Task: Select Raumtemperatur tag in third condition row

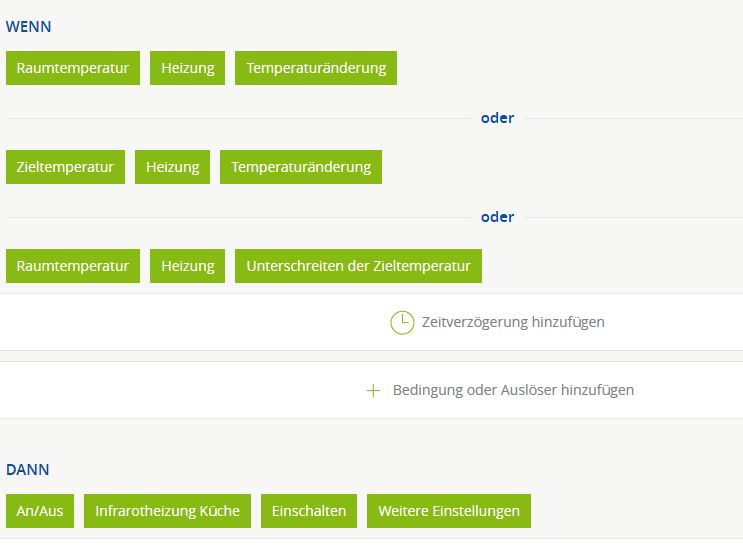Action: pos(73,266)
